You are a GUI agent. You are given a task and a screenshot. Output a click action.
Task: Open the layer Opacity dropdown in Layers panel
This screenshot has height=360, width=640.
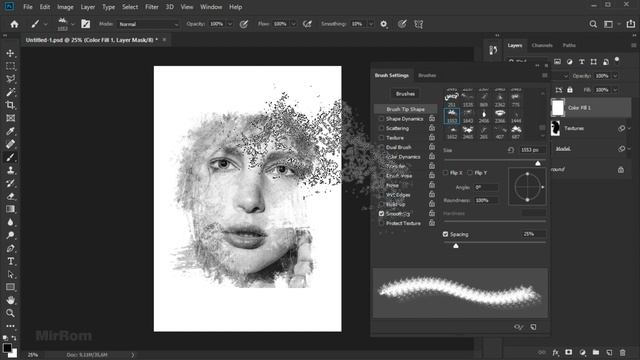615,76
